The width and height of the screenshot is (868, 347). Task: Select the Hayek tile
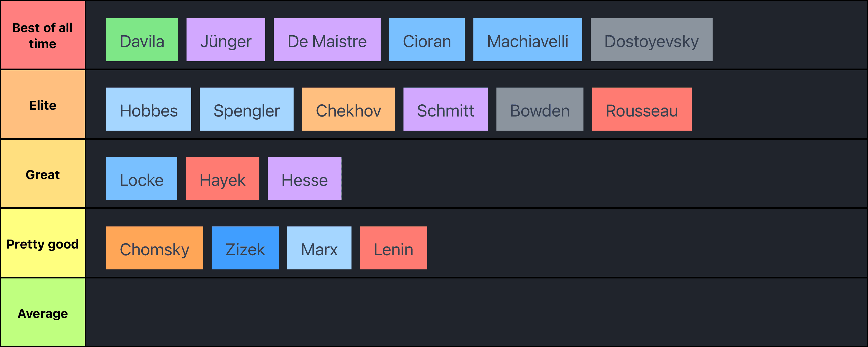[x=222, y=178]
